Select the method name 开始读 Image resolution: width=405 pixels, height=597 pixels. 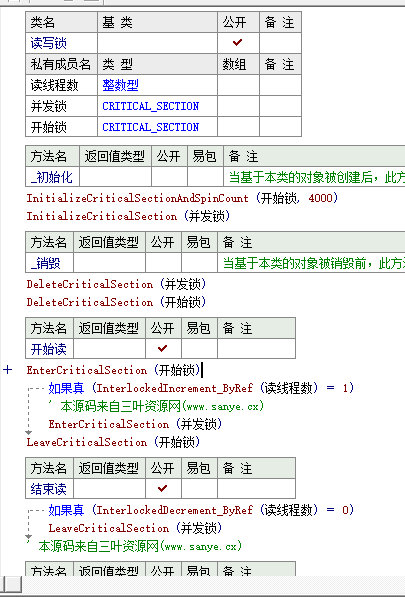coord(49,349)
